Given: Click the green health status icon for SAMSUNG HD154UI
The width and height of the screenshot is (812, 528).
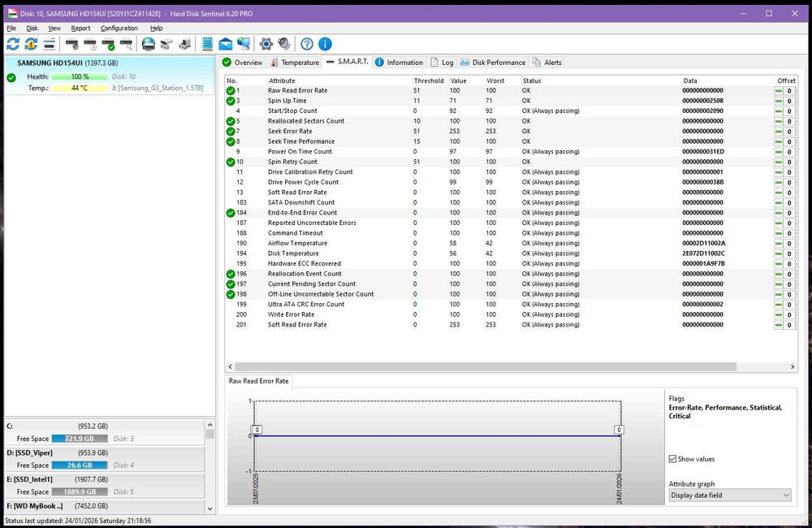Looking at the screenshot, I should [11, 78].
